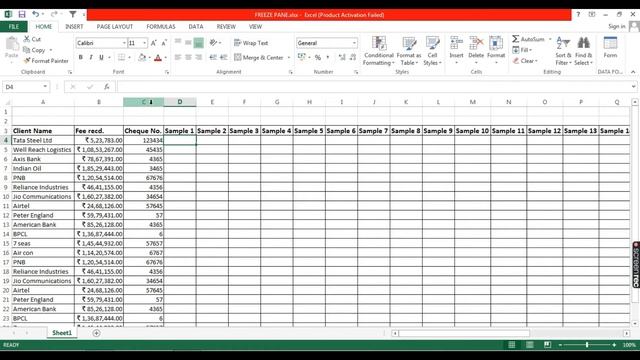The image size is (640, 360).
Task: Click the AutoSum sigma icon
Action: 516,39
